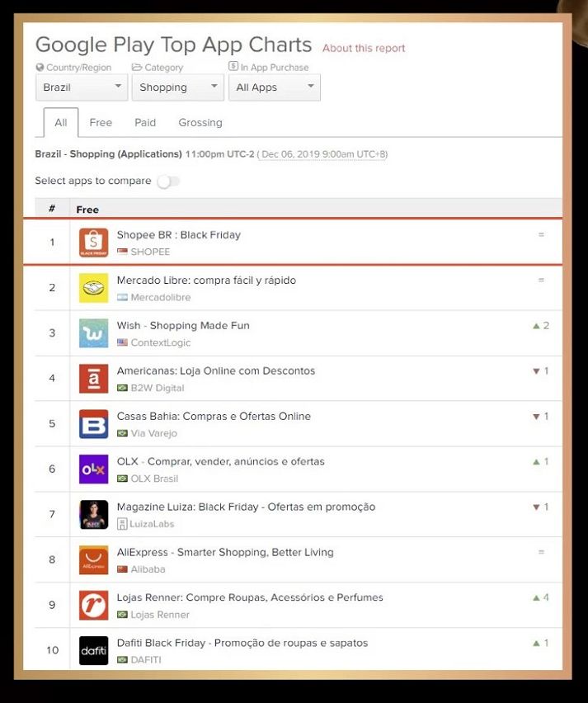The height and width of the screenshot is (703, 588).
Task: Open Casas Bahia: Compras e Ofertas Online
Action: (214, 416)
